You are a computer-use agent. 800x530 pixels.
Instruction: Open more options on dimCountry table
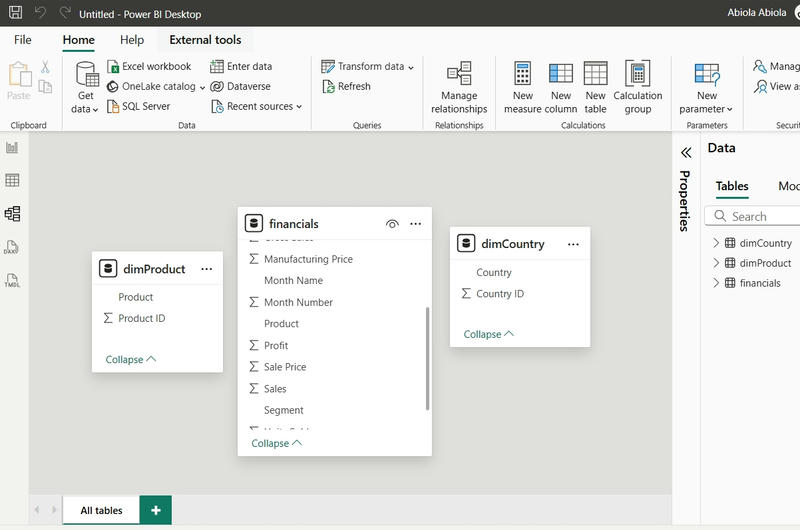(x=573, y=244)
